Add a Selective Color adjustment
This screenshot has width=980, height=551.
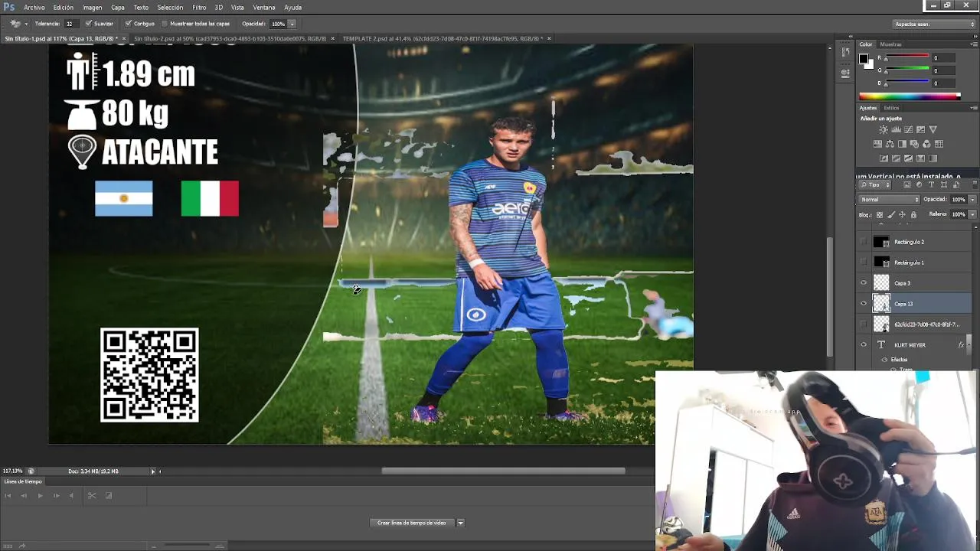[920, 158]
